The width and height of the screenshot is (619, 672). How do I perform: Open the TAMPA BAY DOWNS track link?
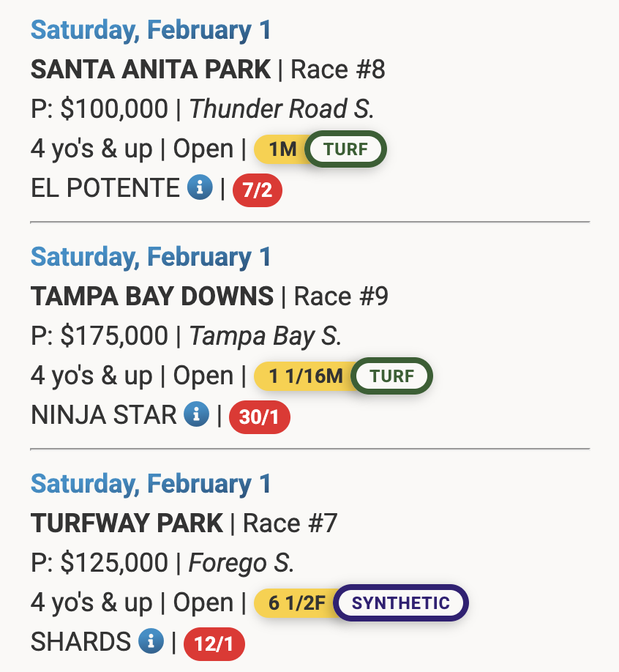152,296
